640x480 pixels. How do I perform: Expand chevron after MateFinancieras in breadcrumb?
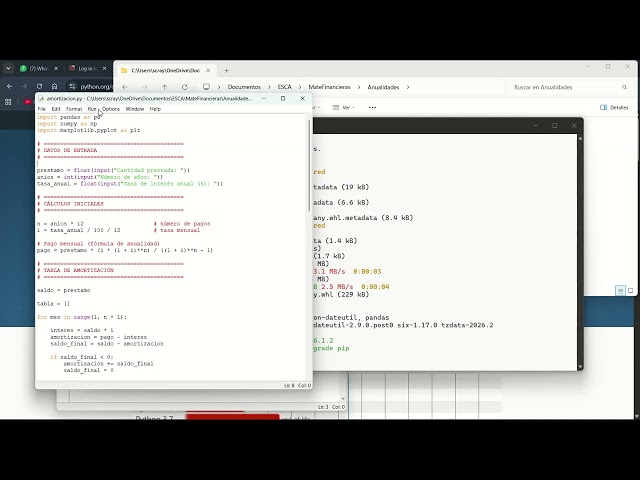click(x=359, y=87)
